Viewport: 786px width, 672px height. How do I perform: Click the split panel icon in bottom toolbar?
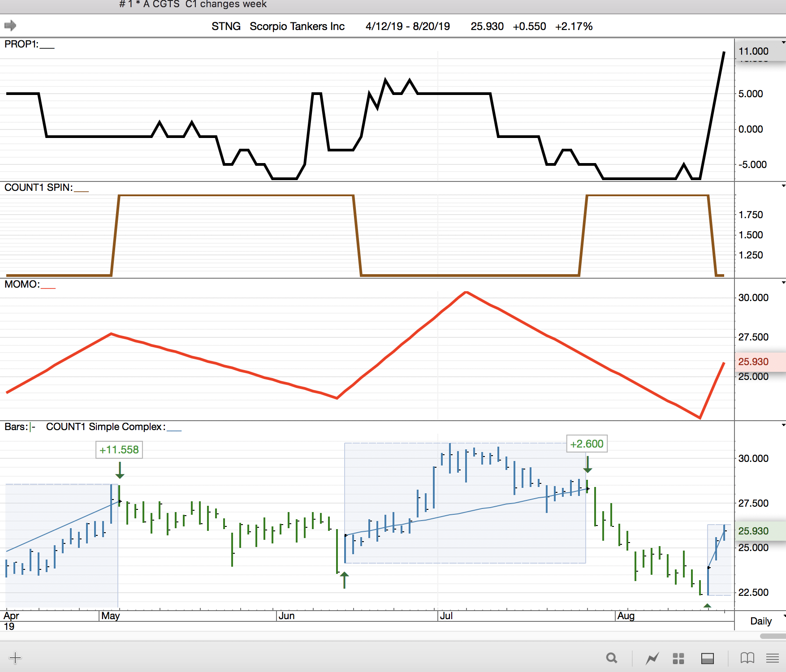708,658
